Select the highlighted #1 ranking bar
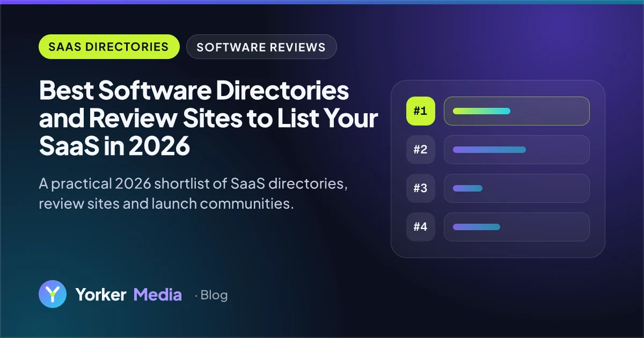The image size is (644, 338). point(517,111)
